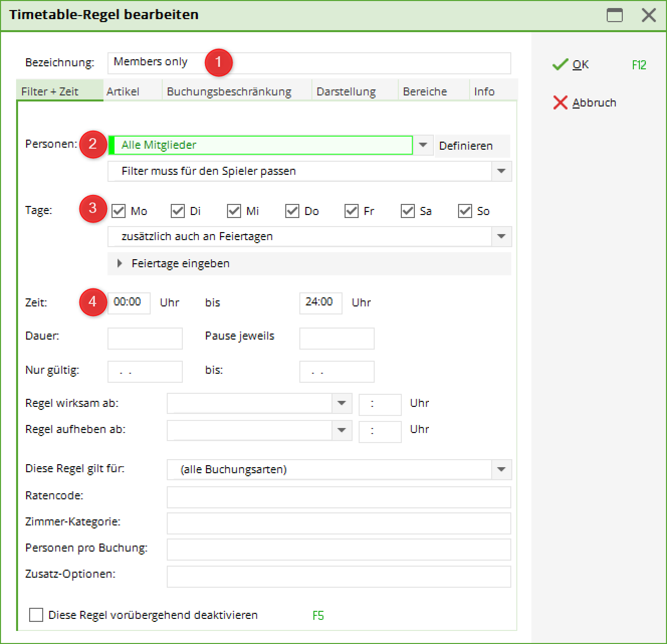Expand the 'Feiertage eingeben' section
The width and height of the screenshot is (667, 644).
tap(120, 263)
